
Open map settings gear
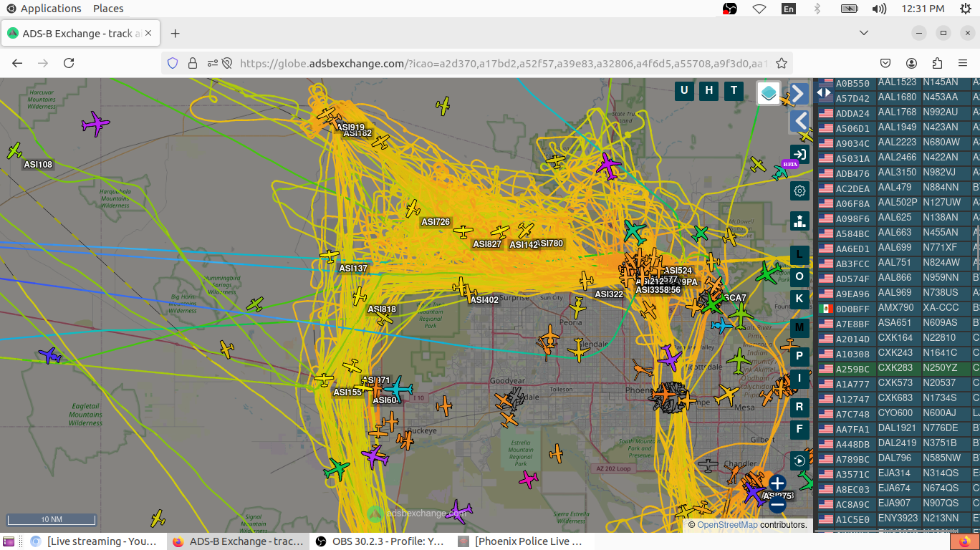click(800, 190)
